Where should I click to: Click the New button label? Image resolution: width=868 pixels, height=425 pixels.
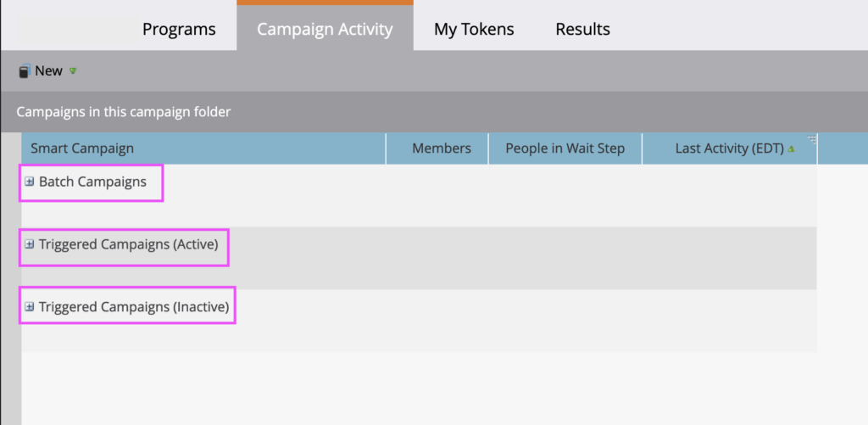pos(48,71)
